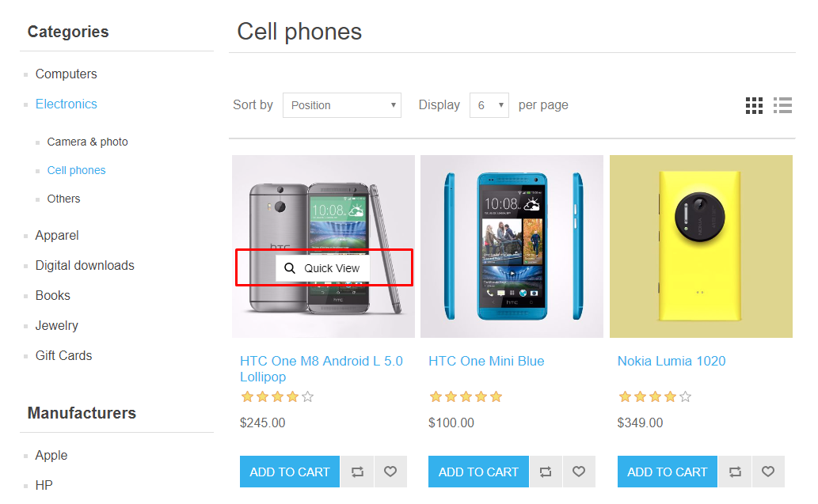Viewport: 818px width, 504px height.
Task: Select Camera & photo subcategory
Action: [x=87, y=142]
